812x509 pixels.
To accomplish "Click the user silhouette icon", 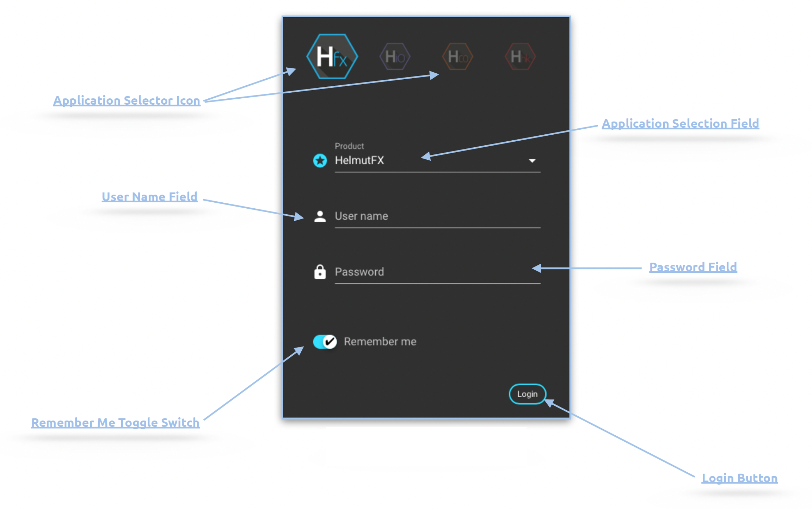I will pyautogui.click(x=320, y=216).
